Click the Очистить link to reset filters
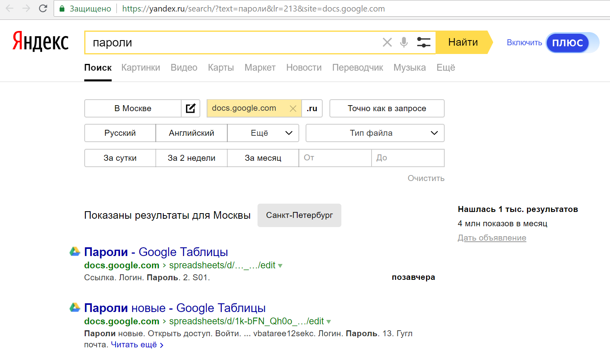This screenshot has height=364, width=610. [426, 178]
